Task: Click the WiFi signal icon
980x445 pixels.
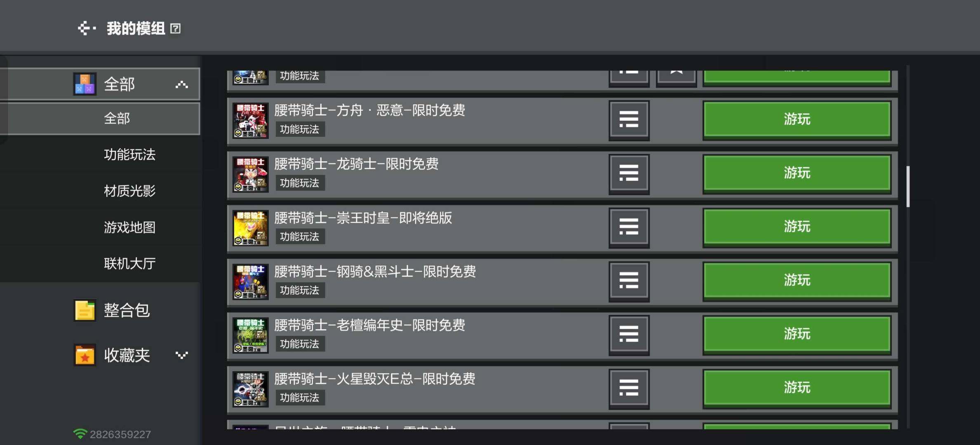Action: tap(80, 434)
